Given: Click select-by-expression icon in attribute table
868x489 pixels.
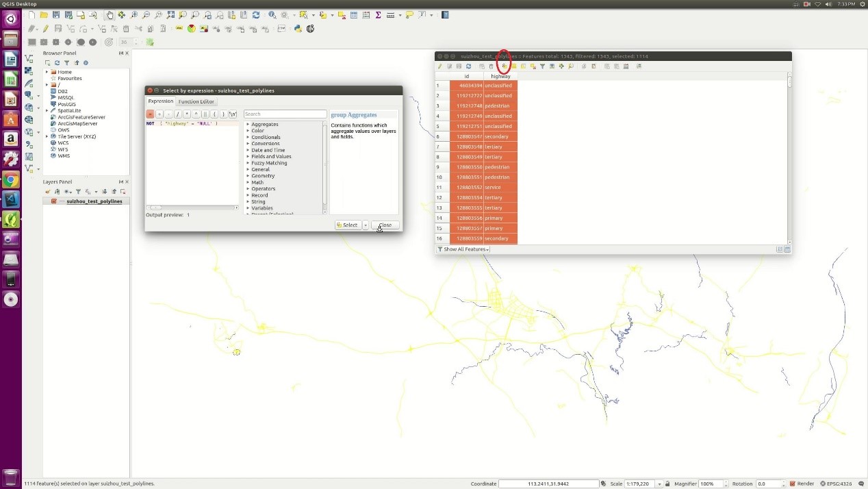Looking at the screenshot, I should tap(504, 66).
